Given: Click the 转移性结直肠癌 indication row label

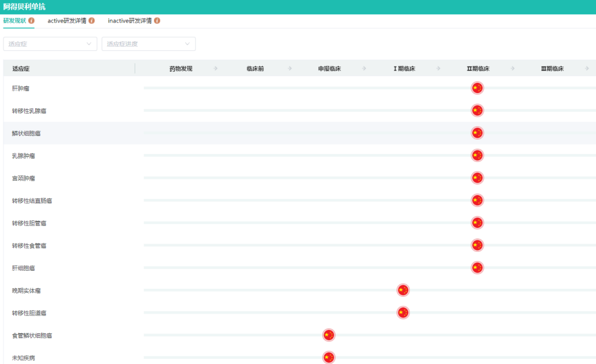Looking at the screenshot, I should coord(32,201).
